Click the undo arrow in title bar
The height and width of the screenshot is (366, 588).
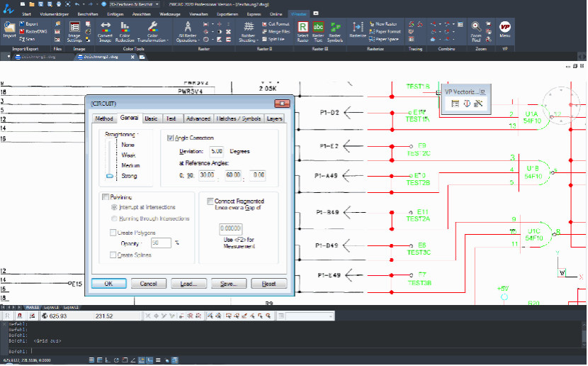pos(77,4)
